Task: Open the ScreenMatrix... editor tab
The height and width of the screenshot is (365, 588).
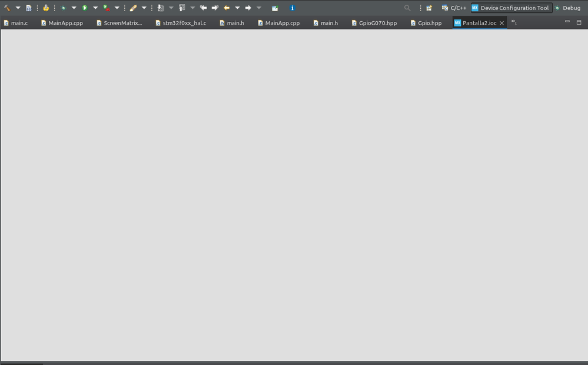Action: [119, 23]
